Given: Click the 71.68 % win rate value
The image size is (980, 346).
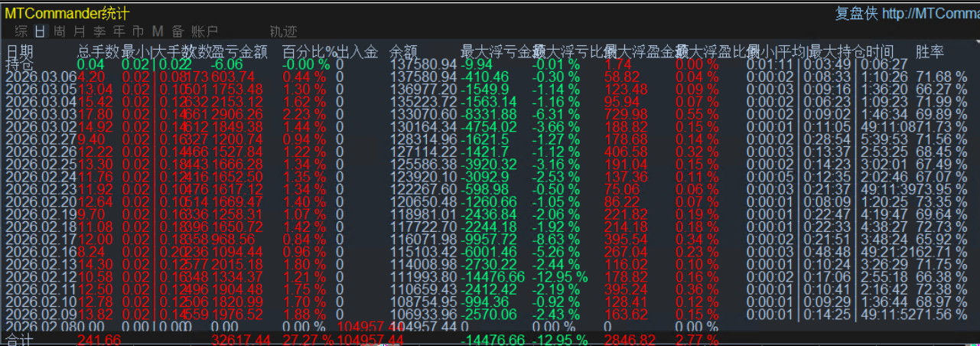Looking at the screenshot, I should (942, 77).
